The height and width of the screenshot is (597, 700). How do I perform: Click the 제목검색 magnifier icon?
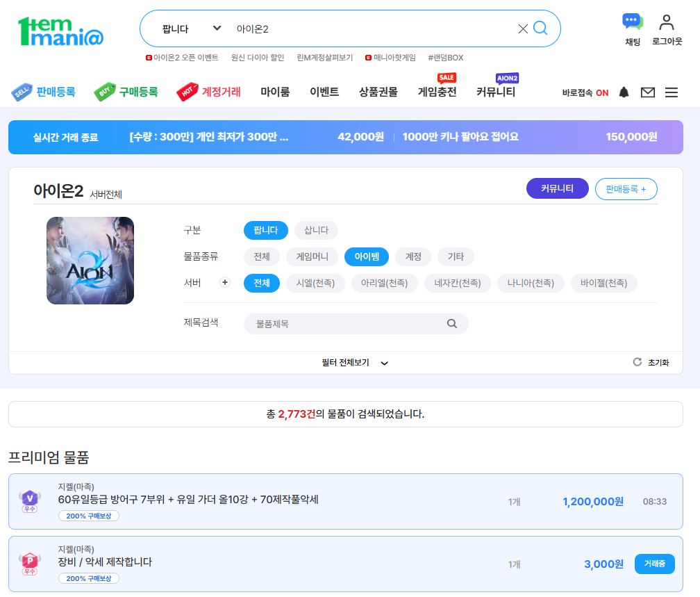tap(452, 324)
